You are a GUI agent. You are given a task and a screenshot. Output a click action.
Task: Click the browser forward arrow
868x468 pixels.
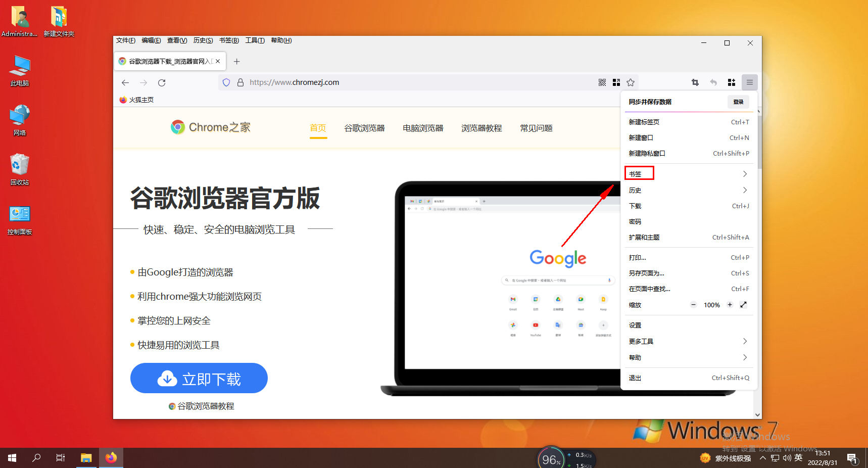pos(143,82)
